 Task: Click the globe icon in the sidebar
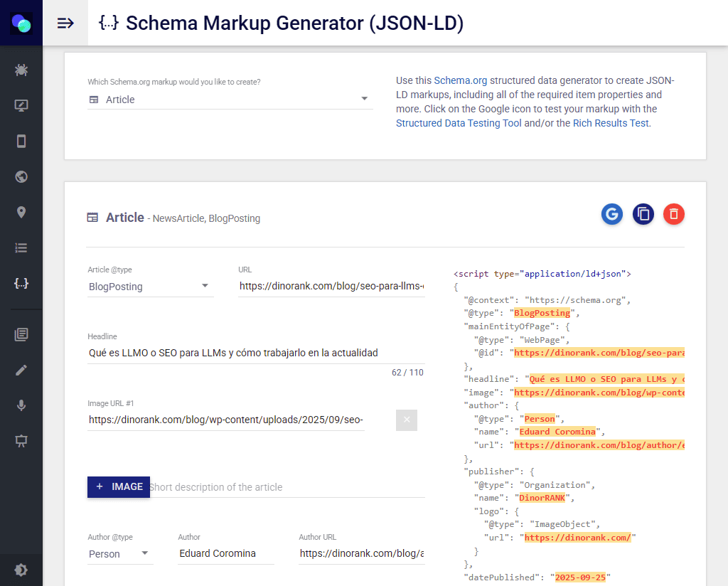[21, 176]
